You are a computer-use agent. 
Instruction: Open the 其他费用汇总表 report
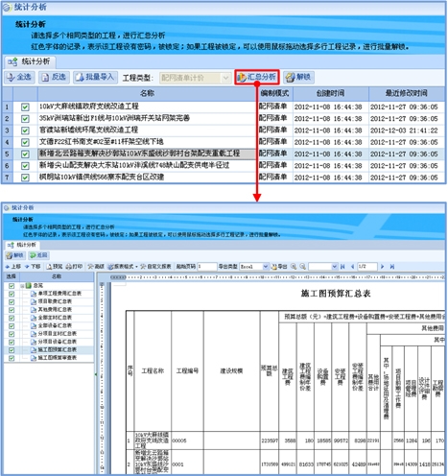[x=51, y=309]
